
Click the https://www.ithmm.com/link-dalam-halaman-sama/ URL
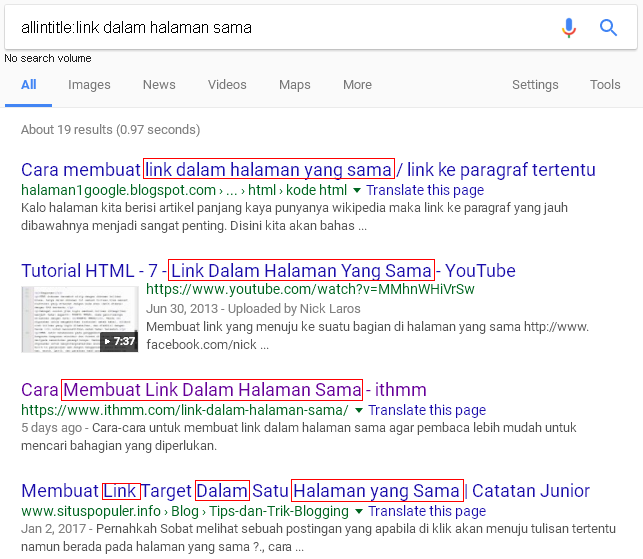point(185,410)
